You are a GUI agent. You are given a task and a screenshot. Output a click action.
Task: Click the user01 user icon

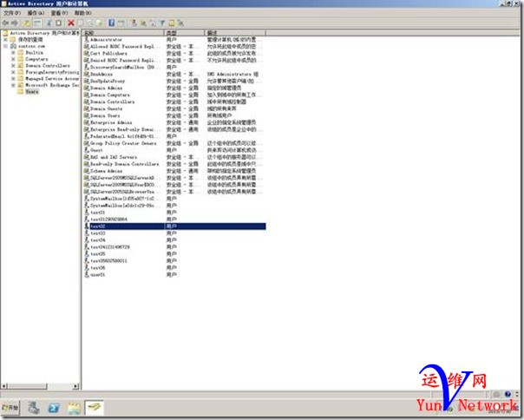tap(87, 274)
